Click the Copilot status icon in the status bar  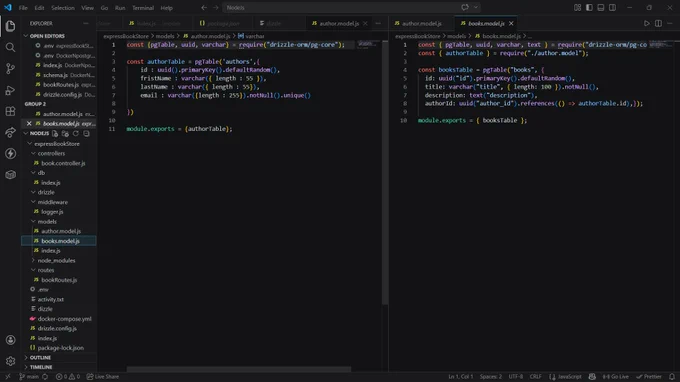(x=592, y=376)
